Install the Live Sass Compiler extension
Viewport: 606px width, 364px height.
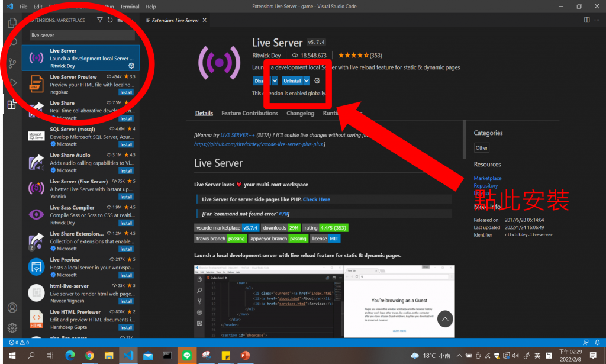[126, 223]
